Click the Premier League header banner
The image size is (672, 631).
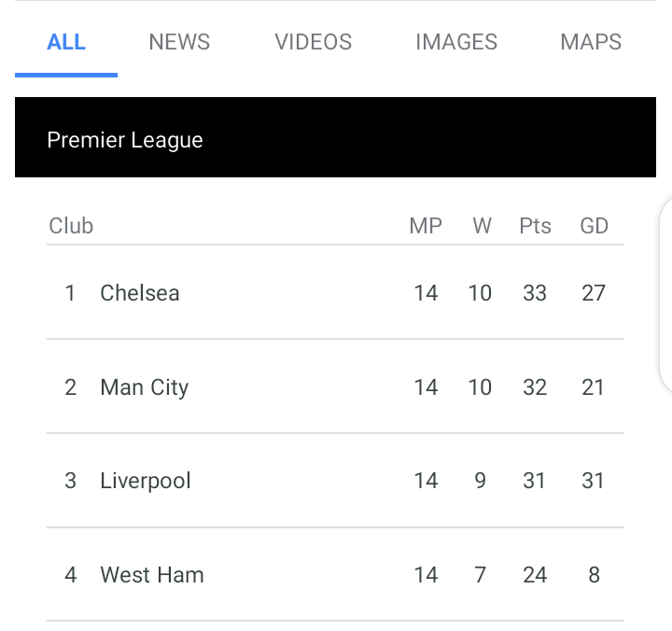tap(335, 137)
